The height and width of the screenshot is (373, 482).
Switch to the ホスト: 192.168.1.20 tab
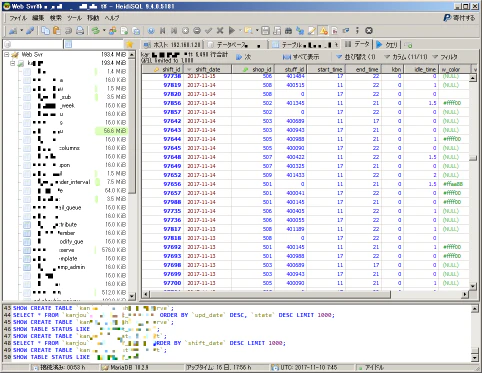(172, 45)
